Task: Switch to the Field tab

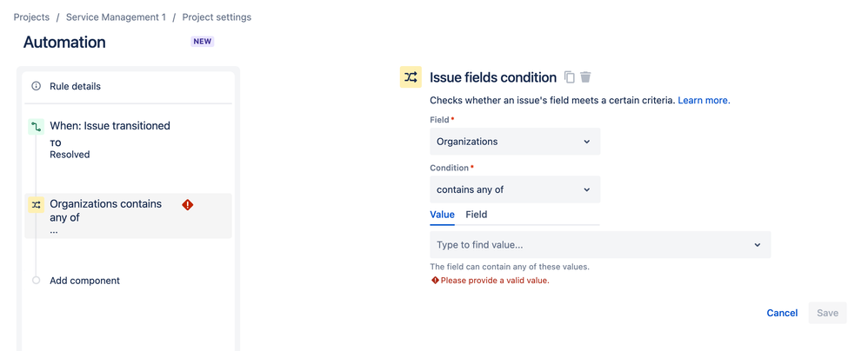Action: pyautogui.click(x=476, y=215)
